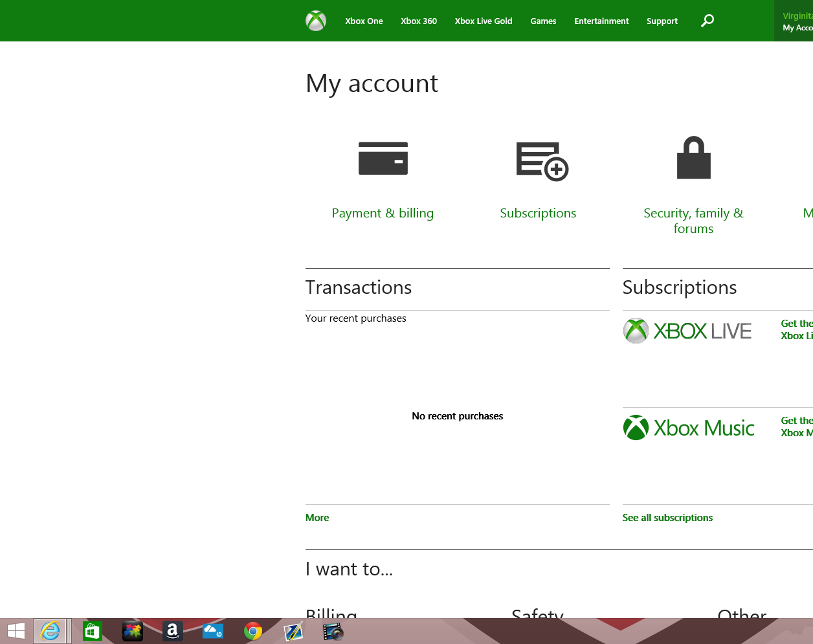Screen dimensions: 813x644
Task: Open the Subscriptions link under the icon
Action: click(x=538, y=213)
